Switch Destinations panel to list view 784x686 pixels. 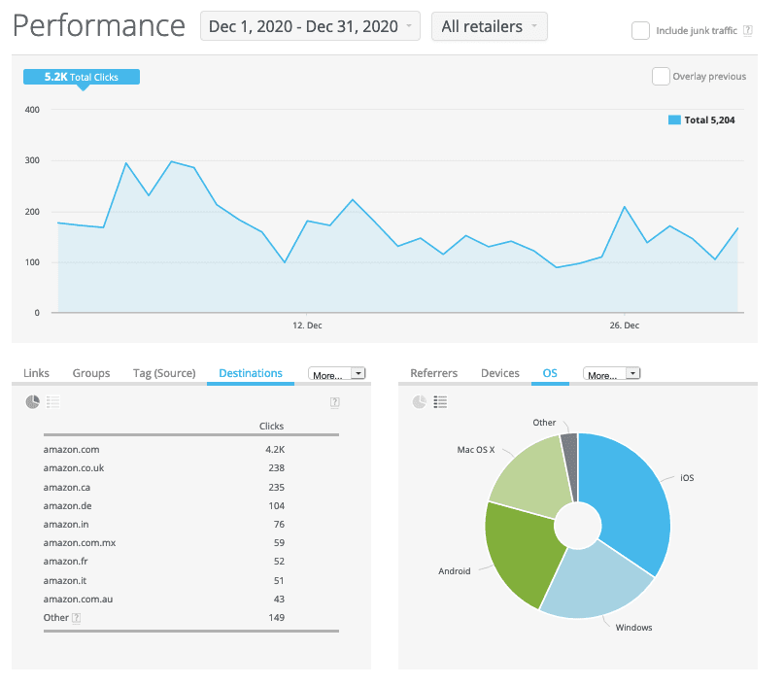point(53,401)
